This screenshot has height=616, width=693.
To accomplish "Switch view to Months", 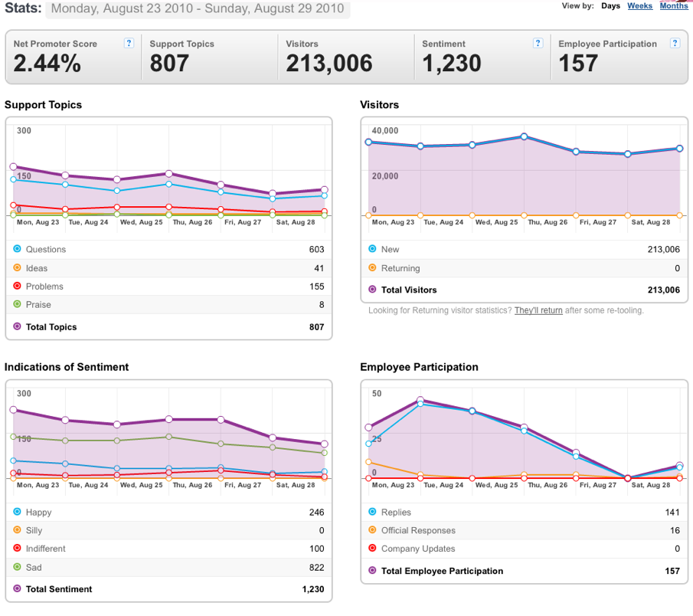I will click(x=674, y=6).
